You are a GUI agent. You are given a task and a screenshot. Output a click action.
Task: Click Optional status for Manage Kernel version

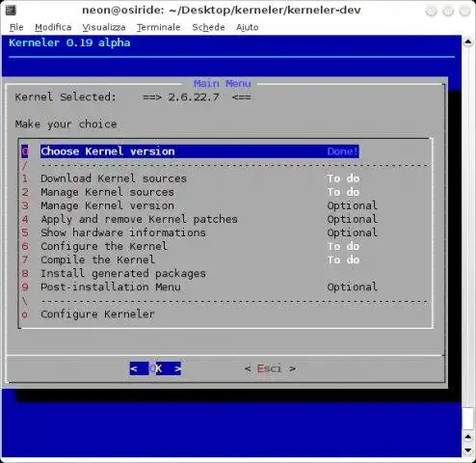point(352,205)
